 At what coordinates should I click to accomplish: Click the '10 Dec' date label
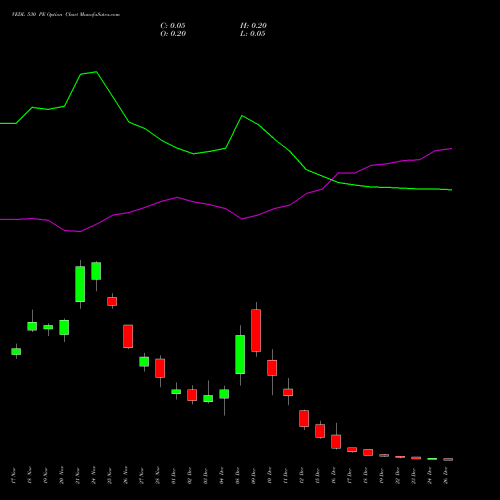point(270,475)
